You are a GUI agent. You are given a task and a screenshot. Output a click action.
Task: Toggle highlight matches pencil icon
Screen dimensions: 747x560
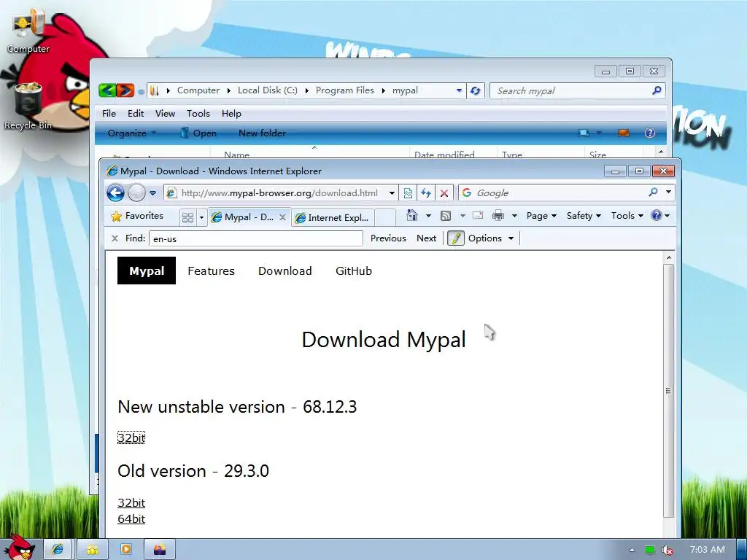tap(455, 238)
